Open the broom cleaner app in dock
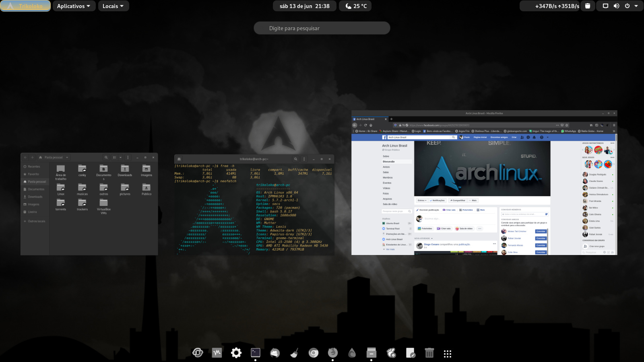The image size is (644, 362). tap(294, 353)
